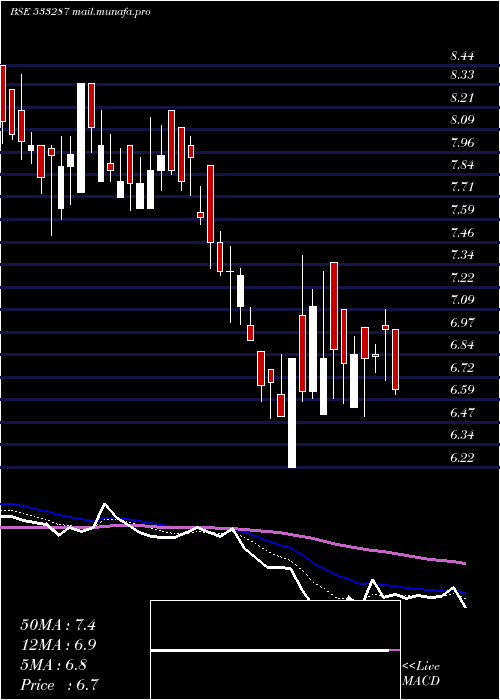Viewport: 500px width, 700px height.
Task: Click the 6.22 price axis label
Action: pyautogui.click(x=462, y=458)
